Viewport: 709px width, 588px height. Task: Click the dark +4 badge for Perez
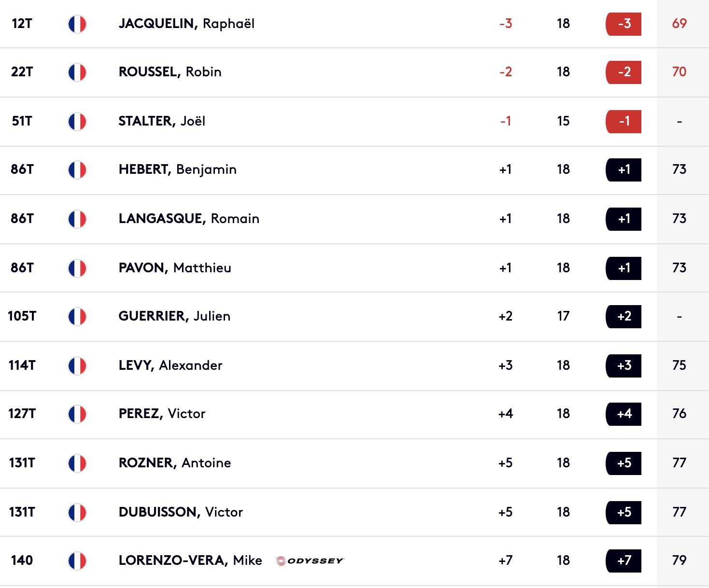point(624,414)
